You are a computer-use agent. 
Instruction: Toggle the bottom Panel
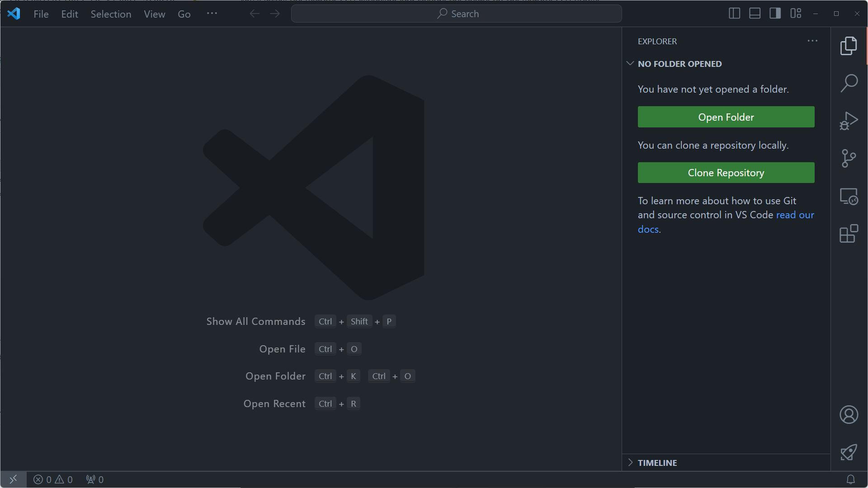coord(754,14)
